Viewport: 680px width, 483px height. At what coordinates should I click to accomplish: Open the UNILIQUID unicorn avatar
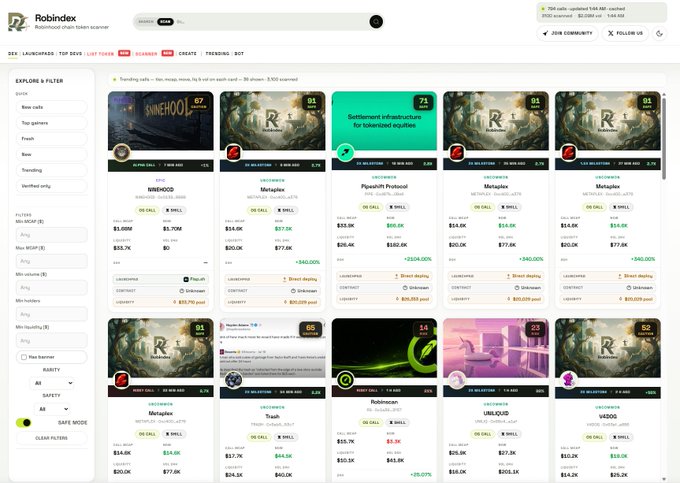[x=457, y=380]
